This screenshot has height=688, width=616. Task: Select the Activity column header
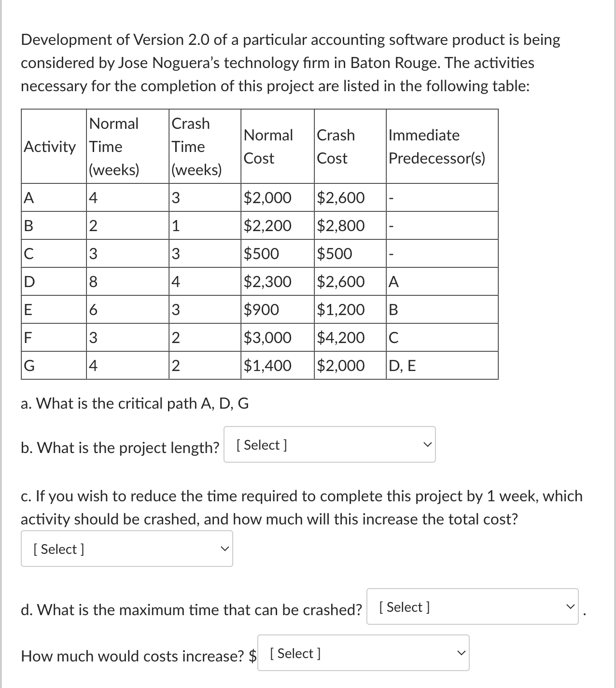(50, 147)
